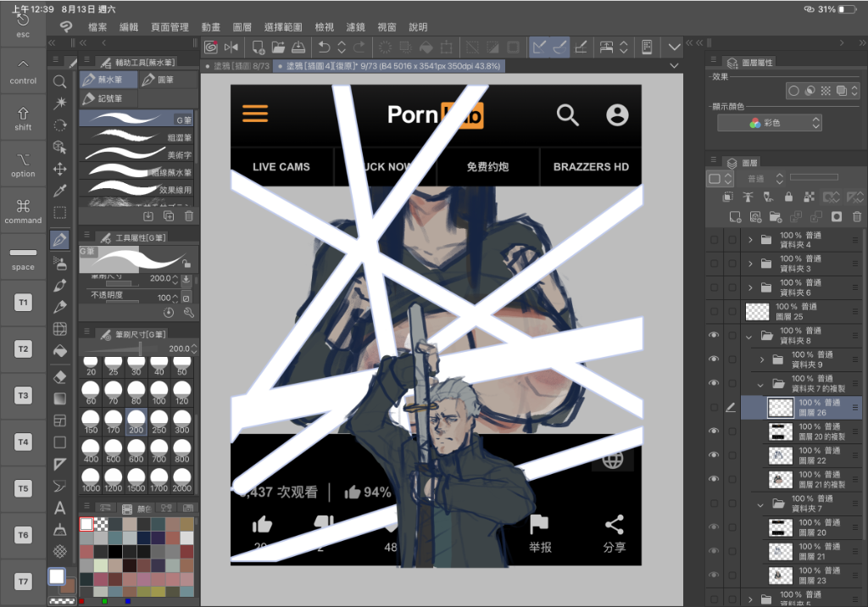The height and width of the screenshot is (607, 868).
Task: Open the 彩色 expression color dropdown
Action: click(x=770, y=123)
